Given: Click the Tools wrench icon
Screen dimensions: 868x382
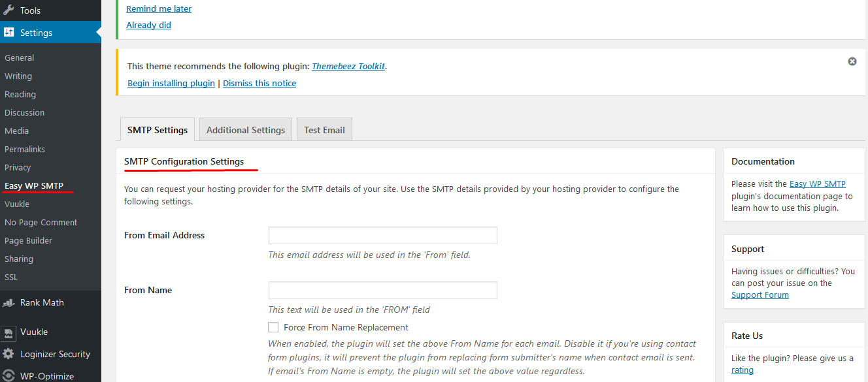Looking at the screenshot, I should coord(8,10).
